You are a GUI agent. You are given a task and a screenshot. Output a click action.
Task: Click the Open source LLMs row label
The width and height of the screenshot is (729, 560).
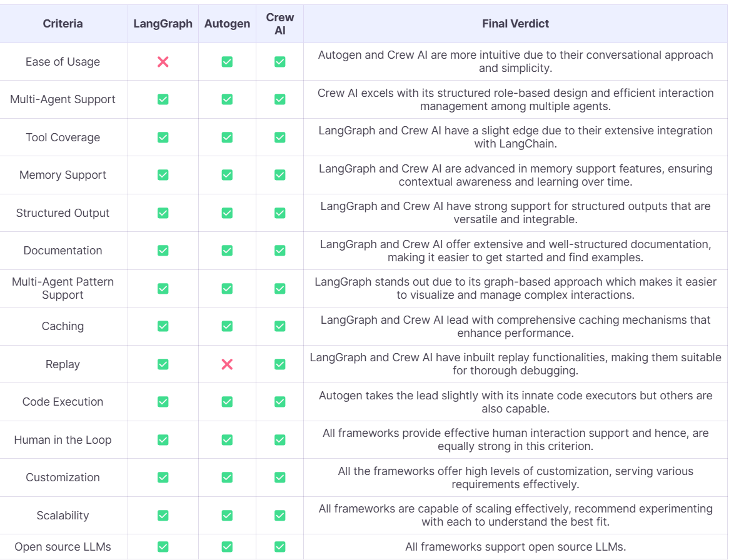(x=63, y=547)
